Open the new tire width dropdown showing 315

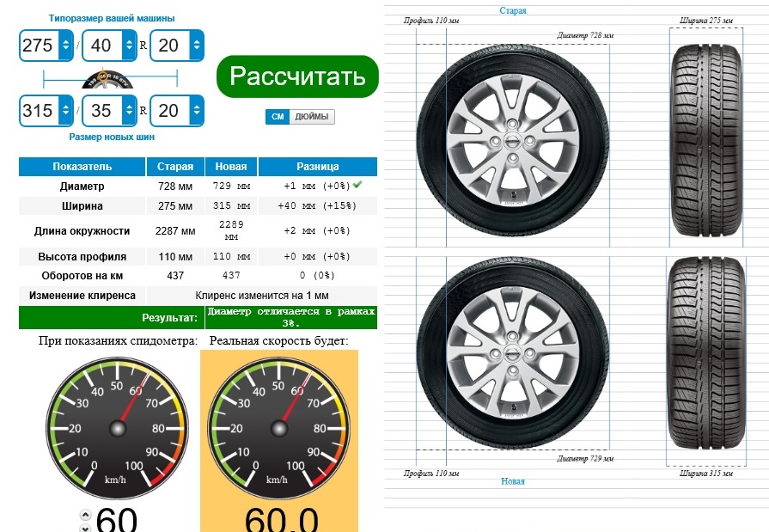[46, 110]
